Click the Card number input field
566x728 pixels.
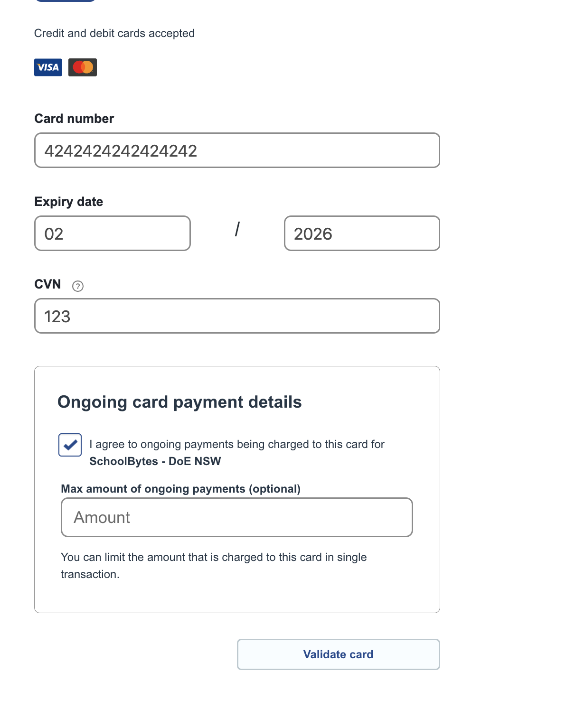coord(237,150)
